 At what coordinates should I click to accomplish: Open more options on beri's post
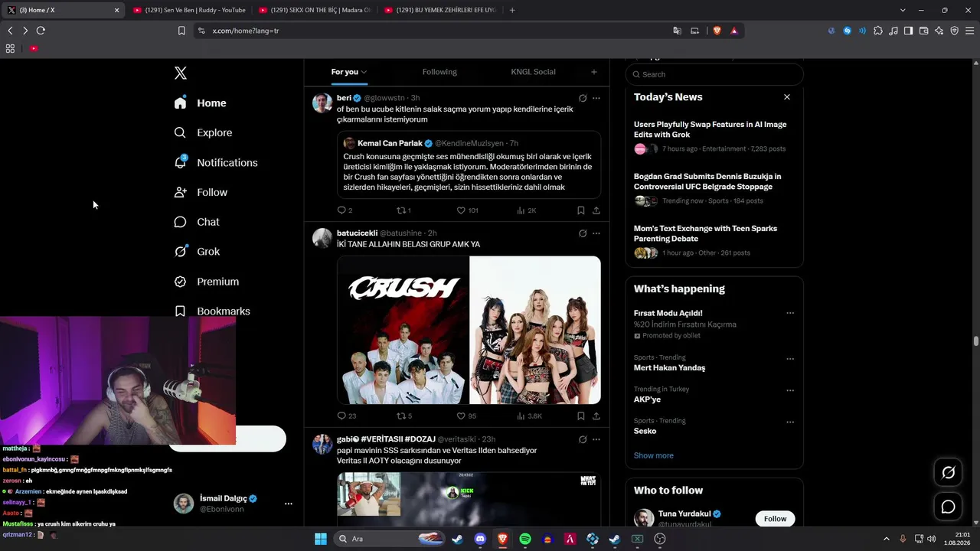596,98
